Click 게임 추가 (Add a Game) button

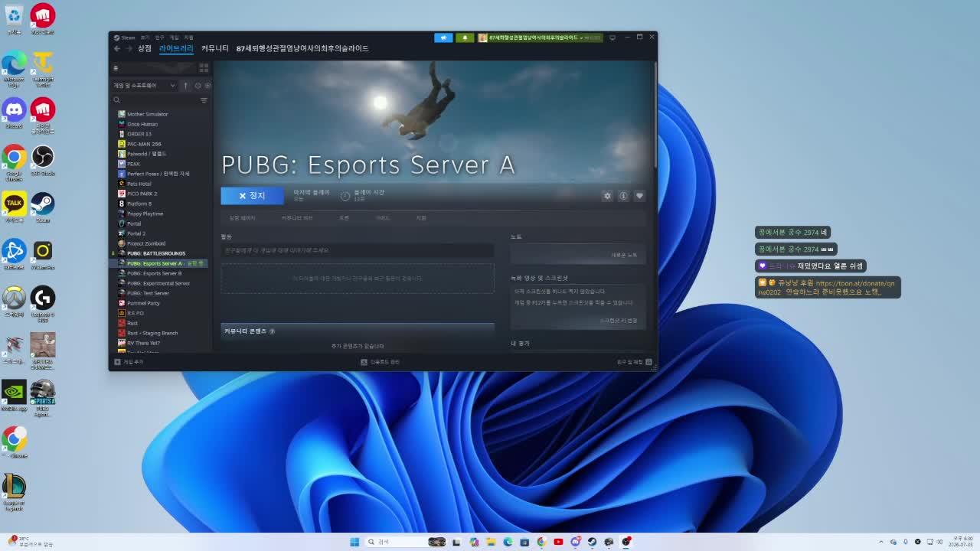click(x=129, y=362)
